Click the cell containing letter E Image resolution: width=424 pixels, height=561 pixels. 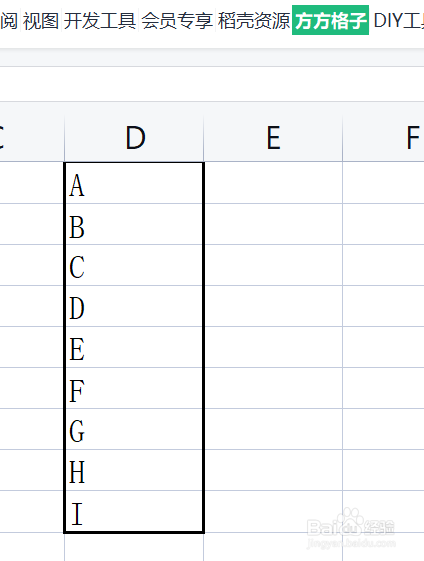click(134, 347)
